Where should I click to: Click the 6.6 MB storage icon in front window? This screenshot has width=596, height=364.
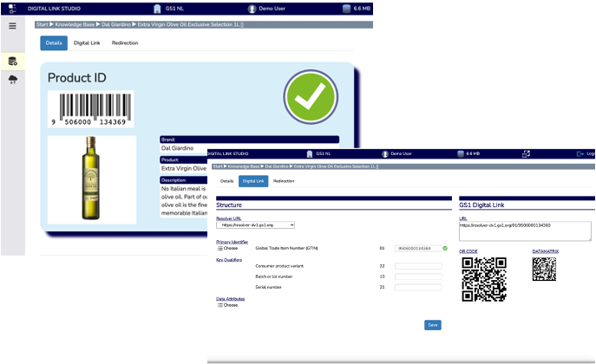(461, 153)
